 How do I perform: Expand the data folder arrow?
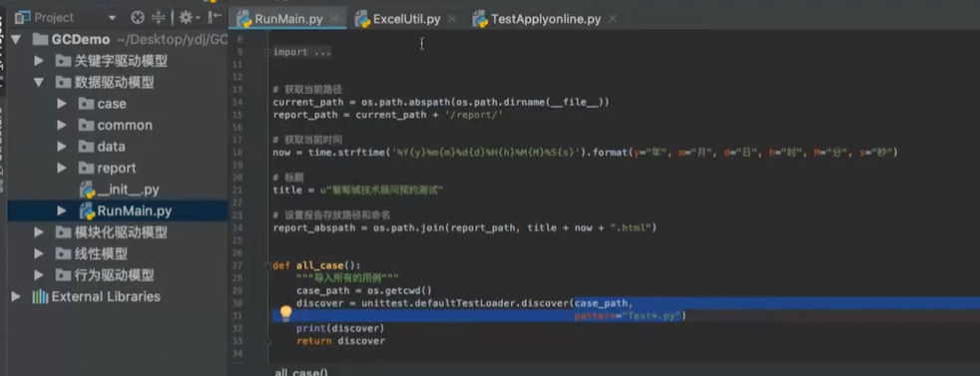[61, 147]
